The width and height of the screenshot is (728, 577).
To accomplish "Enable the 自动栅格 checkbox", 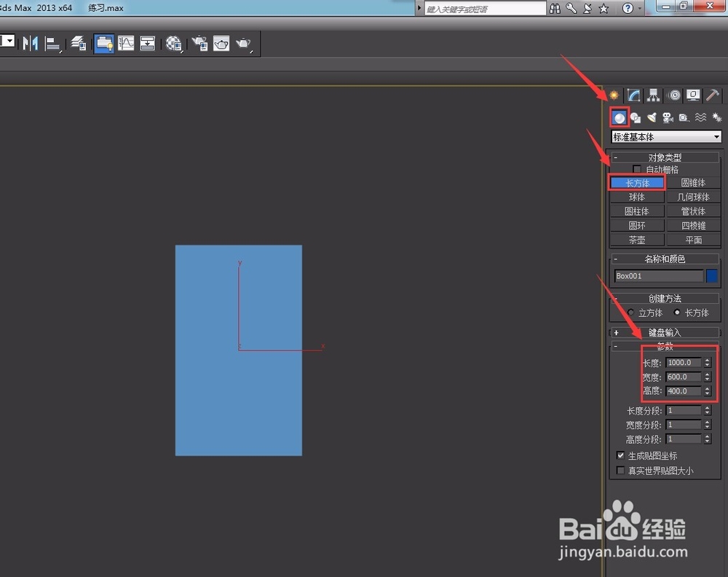I will [x=637, y=169].
